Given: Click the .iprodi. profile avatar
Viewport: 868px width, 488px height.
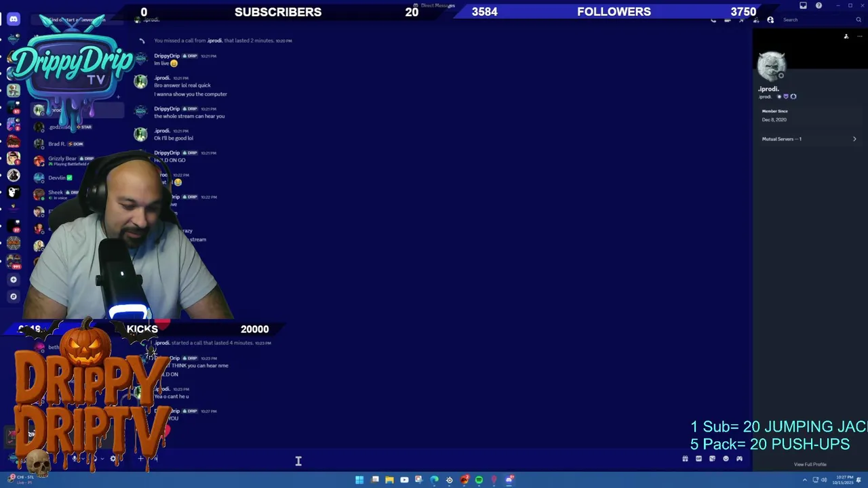Looking at the screenshot, I should click(x=771, y=66).
